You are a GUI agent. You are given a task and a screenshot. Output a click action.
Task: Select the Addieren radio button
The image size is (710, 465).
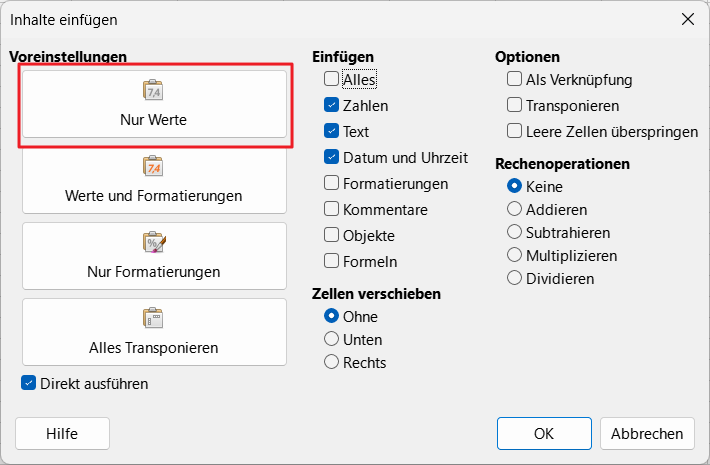[x=514, y=209]
